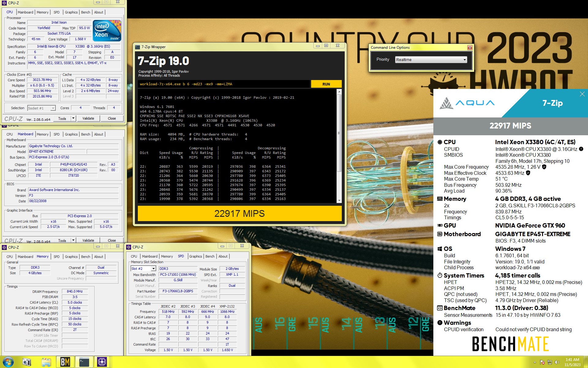
Task: Click the F3-17066CL8-2GBPS part number field
Action: pyautogui.click(x=178, y=291)
